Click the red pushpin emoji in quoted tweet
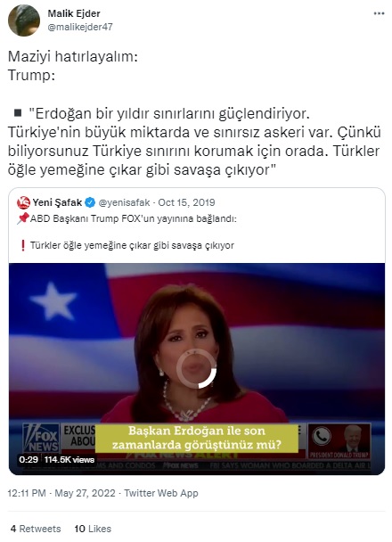This screenshot has width=392, height=542. [x=23, y=218]
